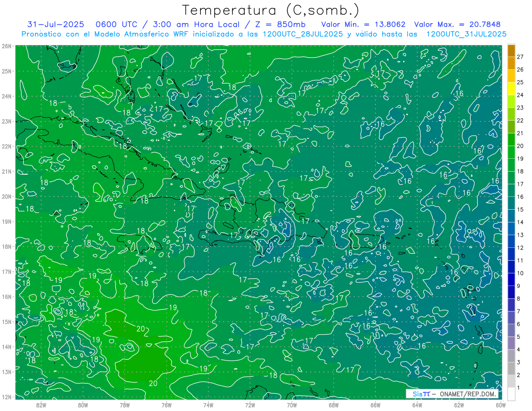Viewport: 532px width, 411px height.
Task: Click the '76W' longitude axis label
Action: [x=167, y=405]
